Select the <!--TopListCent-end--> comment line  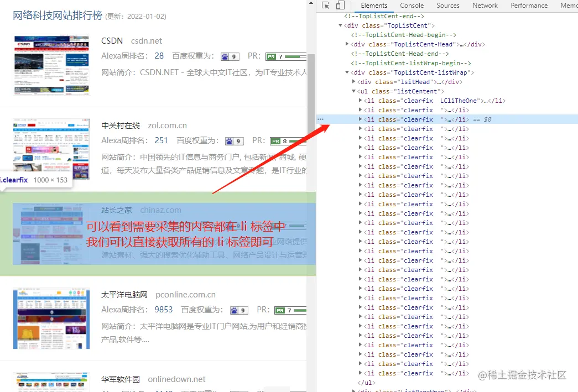coord(384,16)
